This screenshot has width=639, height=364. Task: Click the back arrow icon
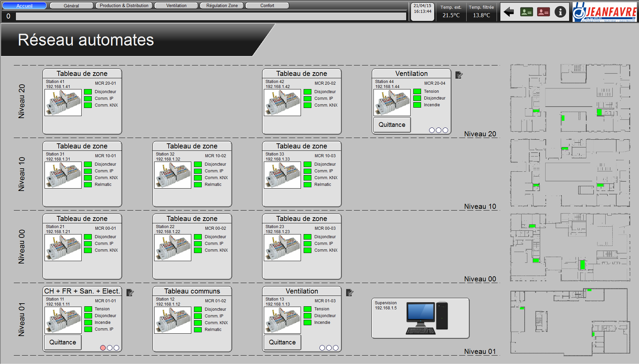point(509,12)
